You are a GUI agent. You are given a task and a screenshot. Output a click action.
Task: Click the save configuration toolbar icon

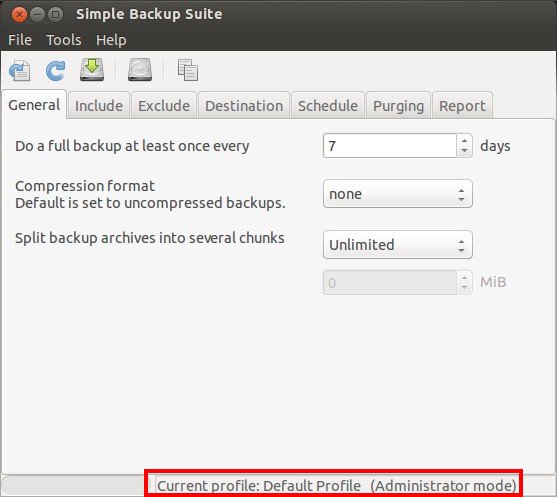coord(20,70)
